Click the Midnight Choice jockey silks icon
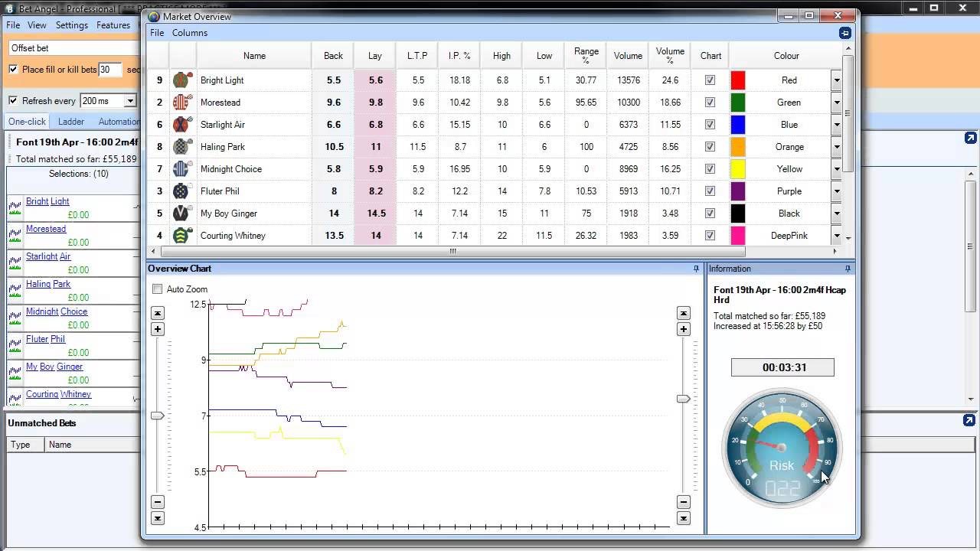 182,168
